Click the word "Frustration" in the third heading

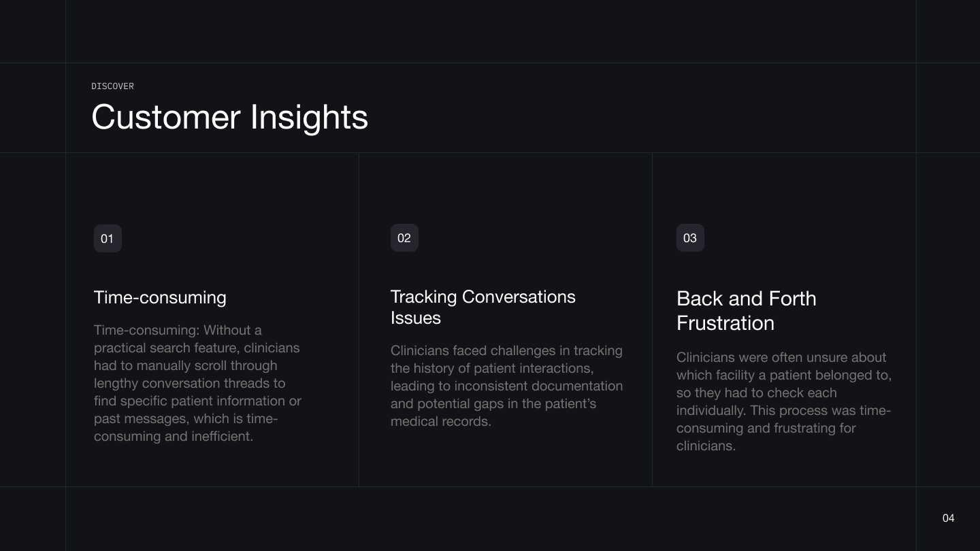pyautogui.click(x=725, y=323)
